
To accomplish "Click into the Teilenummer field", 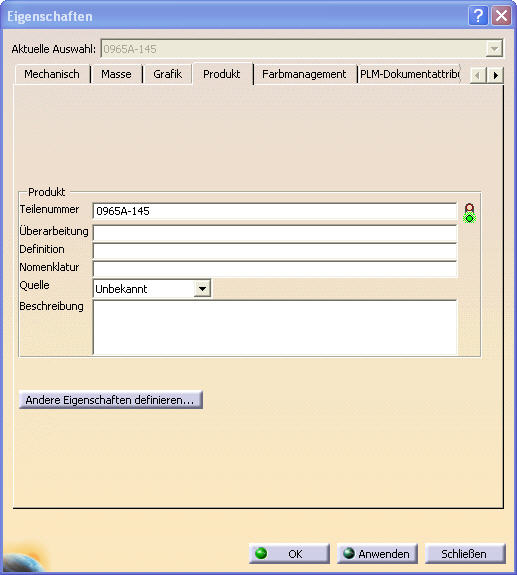I will (275, 211).
